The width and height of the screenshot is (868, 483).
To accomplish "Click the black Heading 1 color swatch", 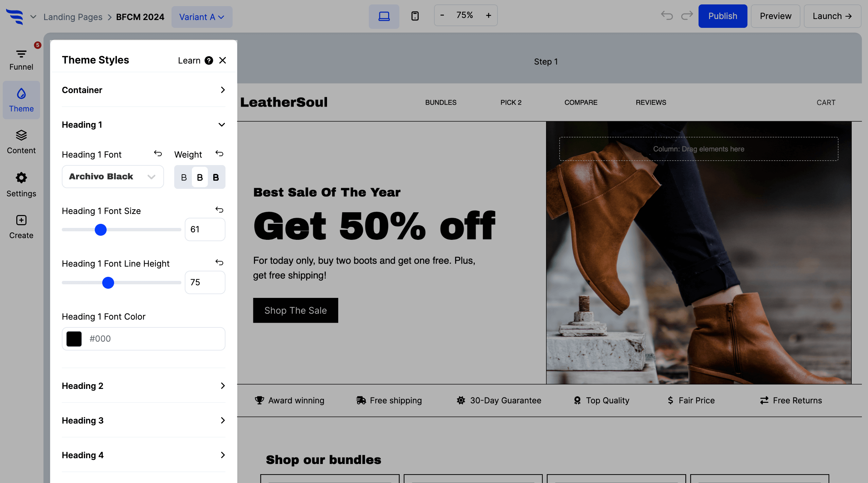I will (74, 339).
